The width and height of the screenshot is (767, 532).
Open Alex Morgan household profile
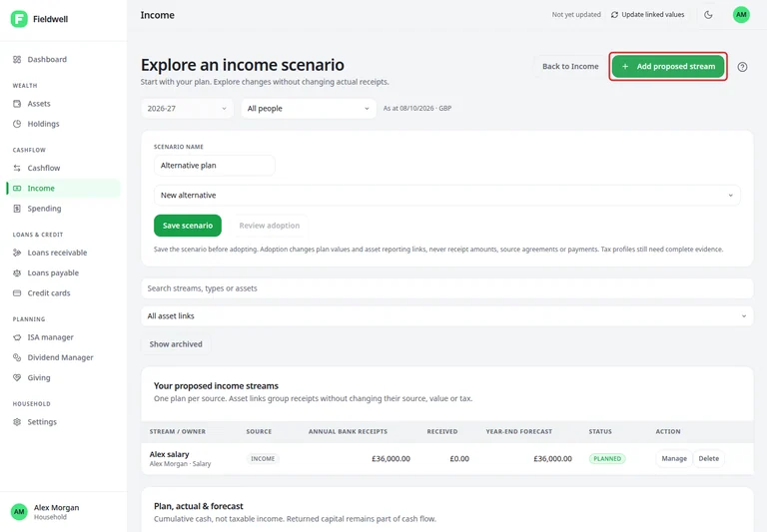pos(64,511)
